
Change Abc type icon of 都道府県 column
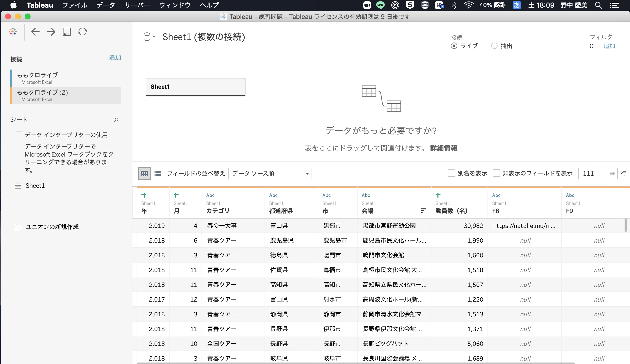point(273,195)
